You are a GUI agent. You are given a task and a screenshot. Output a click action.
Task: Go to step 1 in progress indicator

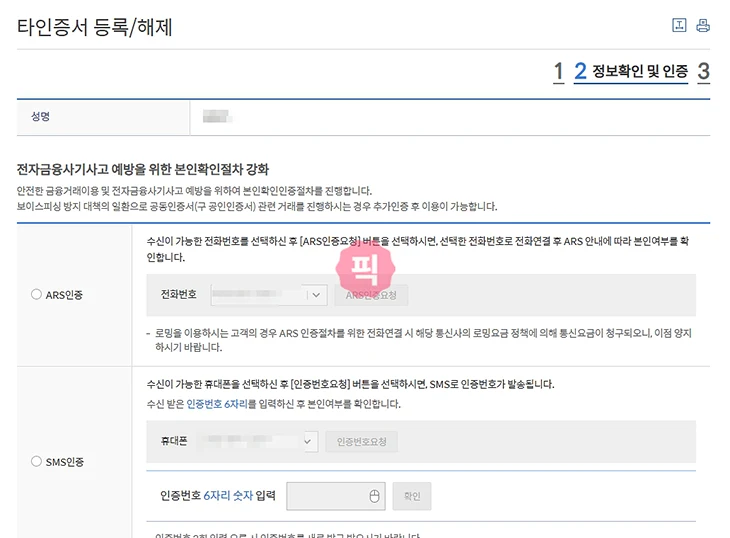558,71
